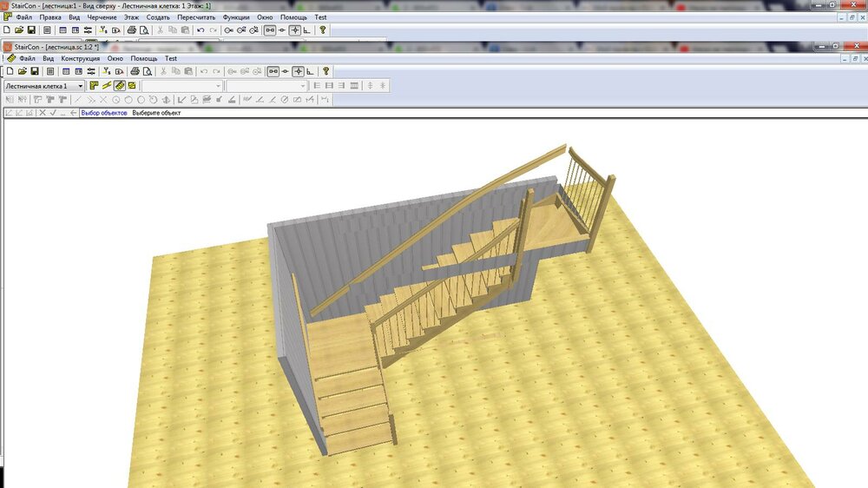Toggle the linked-nodes snap button in the Вид сверху toolbar
This screenshot has height=488, width=868.
coord(270,30)
